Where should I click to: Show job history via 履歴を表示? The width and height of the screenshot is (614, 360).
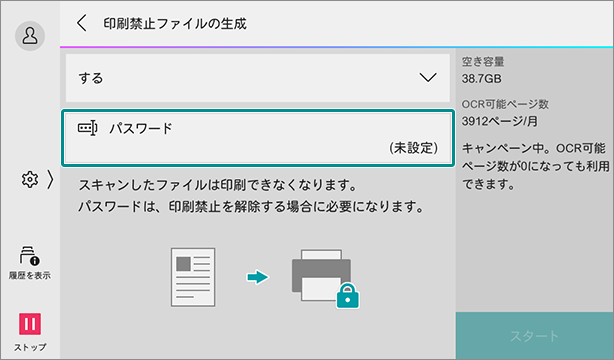[30, 263]
